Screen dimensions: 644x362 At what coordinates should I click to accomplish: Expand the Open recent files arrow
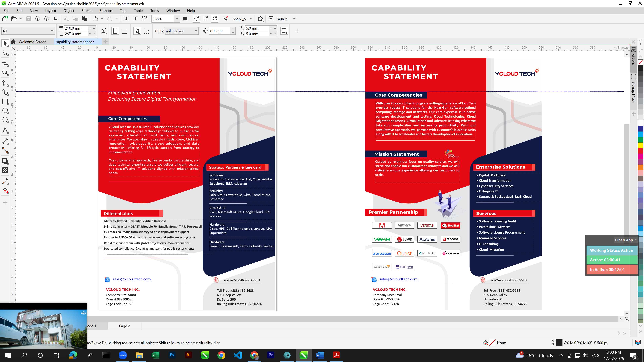pyautogui.click(x=20, y=19)
